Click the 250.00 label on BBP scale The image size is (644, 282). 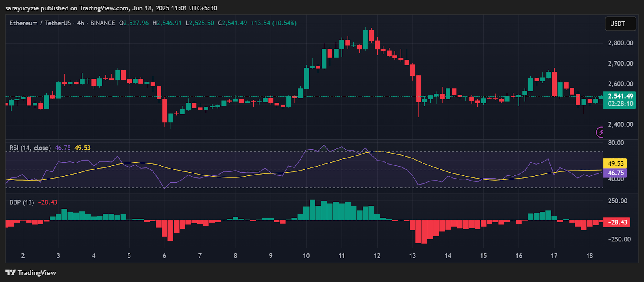(x=617, y=201)
